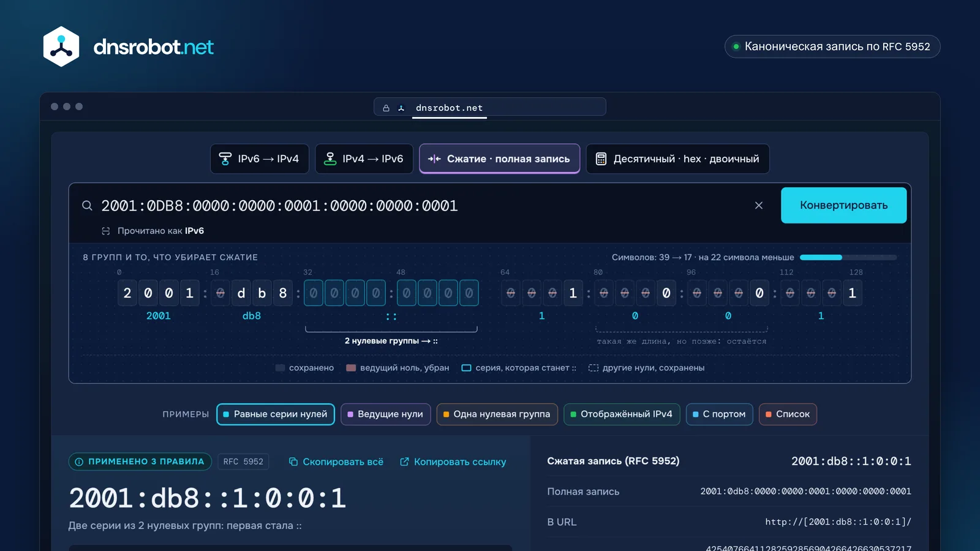The width and height of the screenshot is (980, 551).
Task: Click the dnsrobot hexagon logo icon
Action: pyautogui.click(x=61, y=47)
